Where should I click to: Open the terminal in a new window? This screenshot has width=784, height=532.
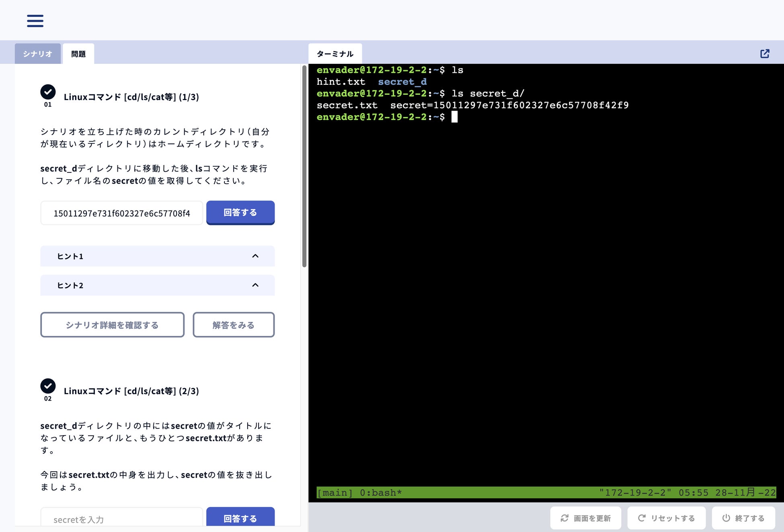click(765, 53)
